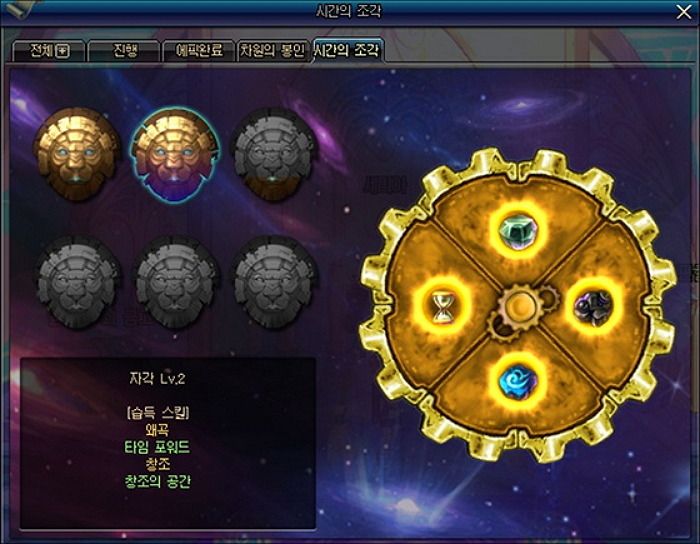
Task: Click the blue swirl orb slot
Action: (518, 382)
